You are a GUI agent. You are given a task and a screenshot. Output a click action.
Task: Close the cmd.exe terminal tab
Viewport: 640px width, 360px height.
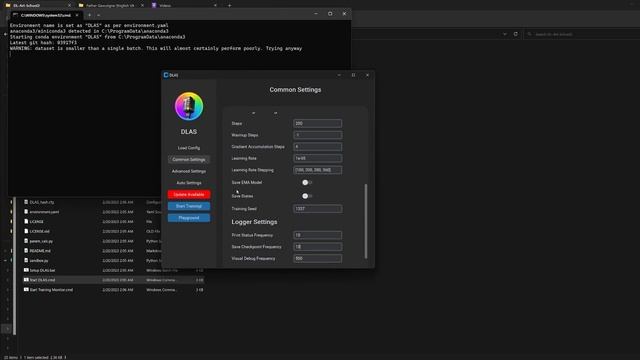[x=77, y=15]
